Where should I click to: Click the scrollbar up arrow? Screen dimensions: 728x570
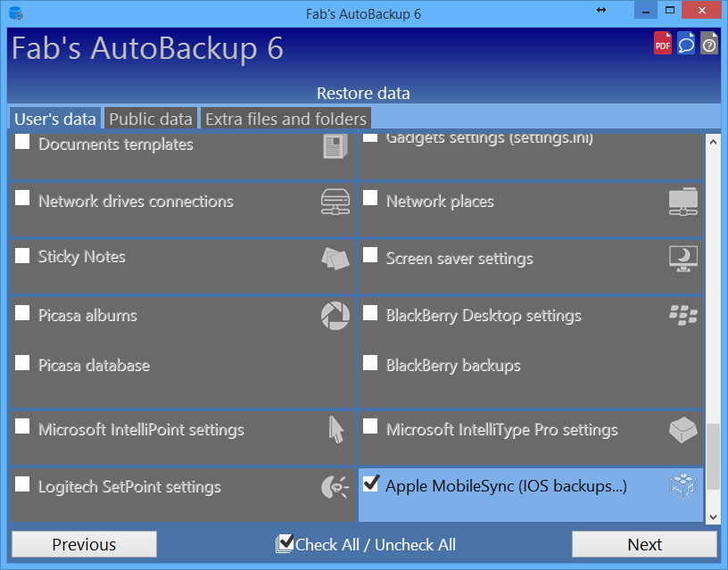pos(713,143)
